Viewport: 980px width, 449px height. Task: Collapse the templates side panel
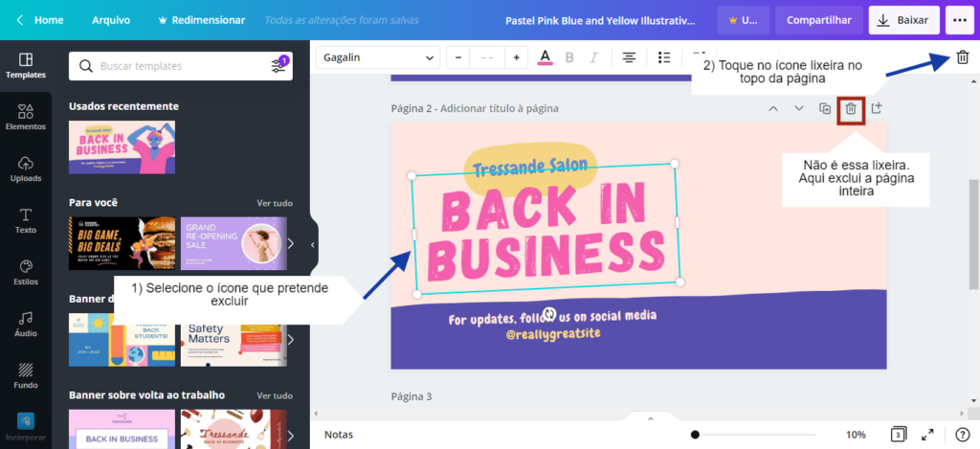313,245
